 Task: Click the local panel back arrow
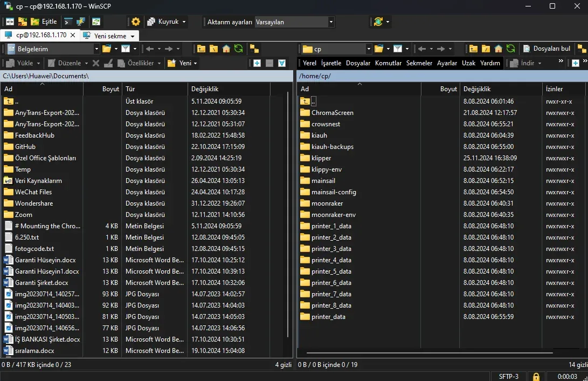tap(150, 49)
